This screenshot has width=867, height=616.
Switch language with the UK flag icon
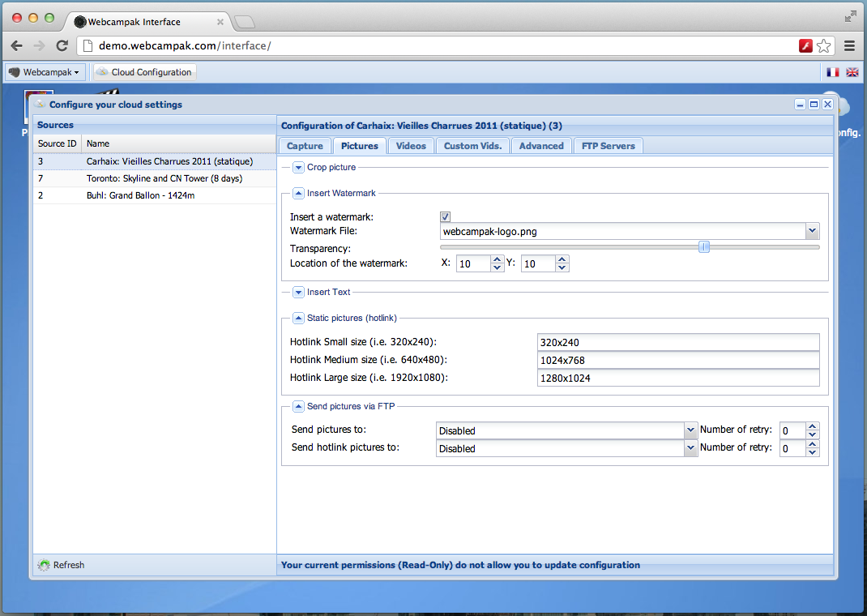point(852,72)
